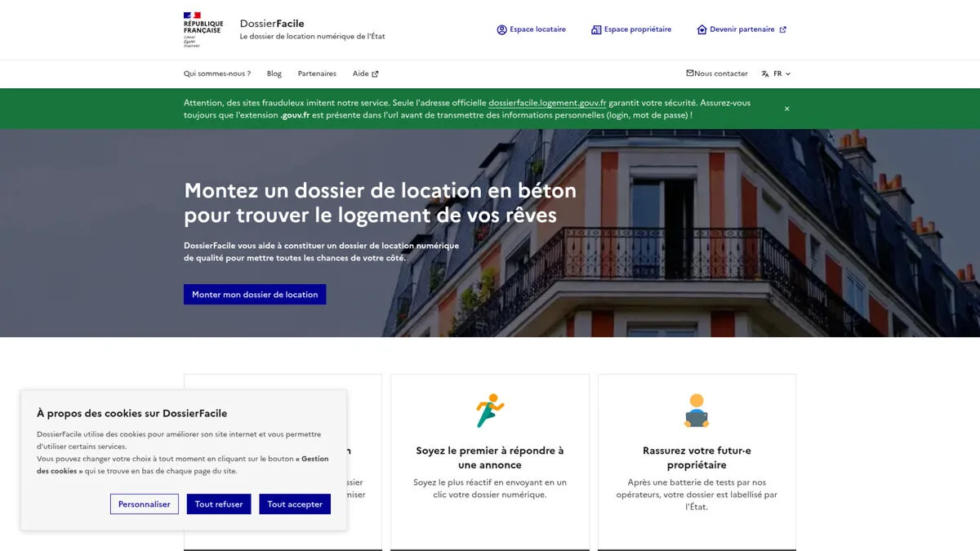Screen dimensions: 980x551
Task: Open the Aide menu link
Action: click(365, 73)
